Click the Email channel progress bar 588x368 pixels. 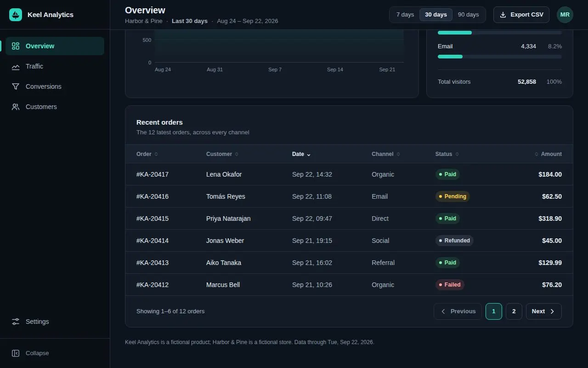tap(500, 57)
